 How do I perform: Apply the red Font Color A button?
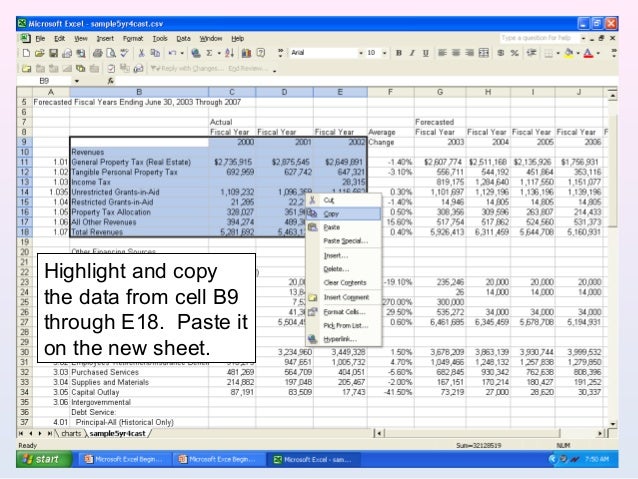point(588,53)
